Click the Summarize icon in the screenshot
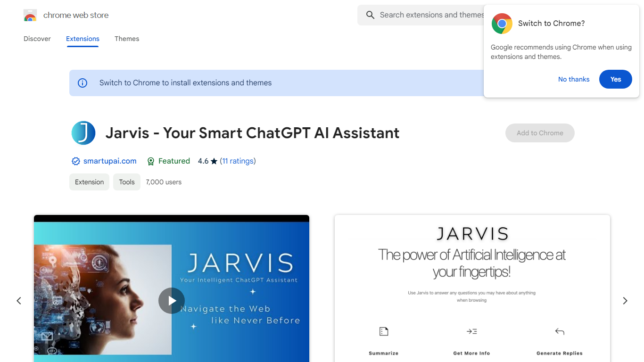The height and width of the screenshot is (362, 644). (383, 331)
